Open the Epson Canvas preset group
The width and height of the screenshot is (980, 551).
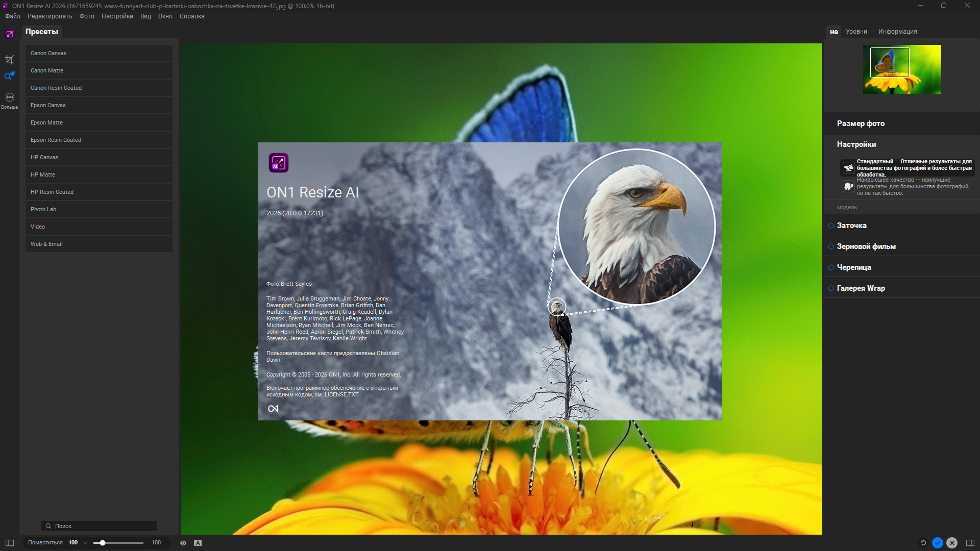(99, 105)
